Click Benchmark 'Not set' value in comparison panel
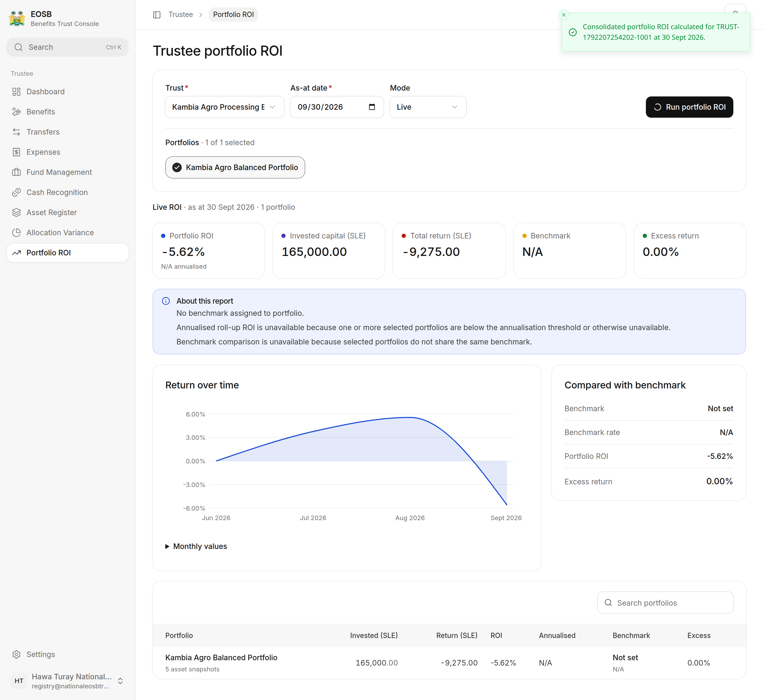 720,408
